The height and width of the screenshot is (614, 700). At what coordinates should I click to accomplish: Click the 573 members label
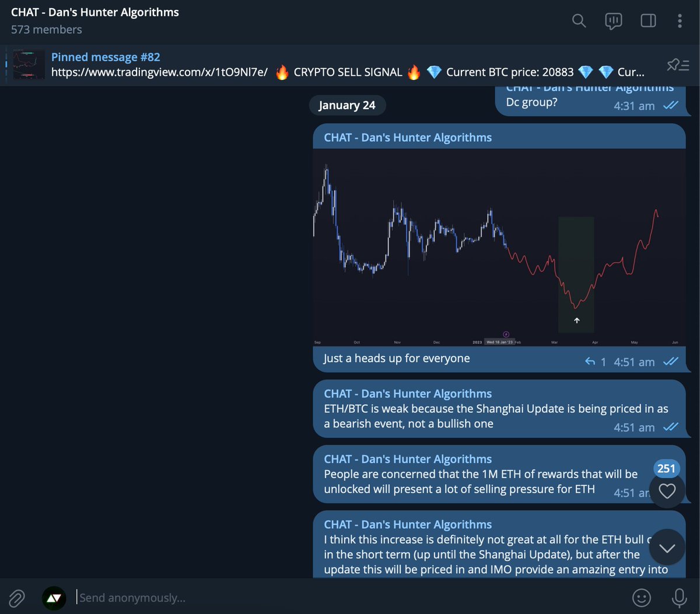coord(47,29)
